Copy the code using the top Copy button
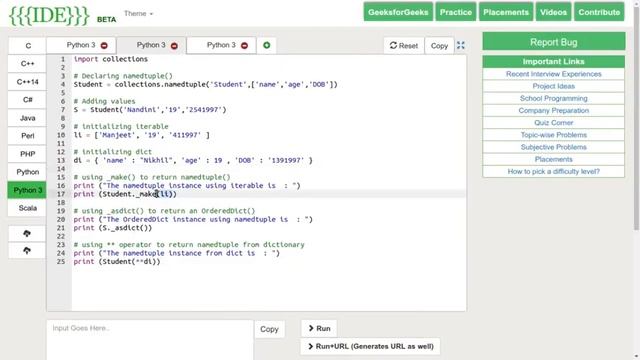640x360 pixels. point(439,46)
